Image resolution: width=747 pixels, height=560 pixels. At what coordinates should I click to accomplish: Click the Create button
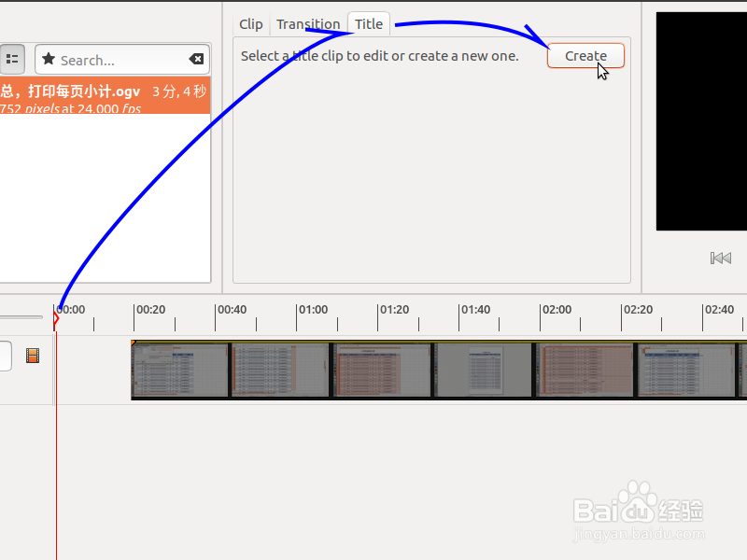pos(585,56)
